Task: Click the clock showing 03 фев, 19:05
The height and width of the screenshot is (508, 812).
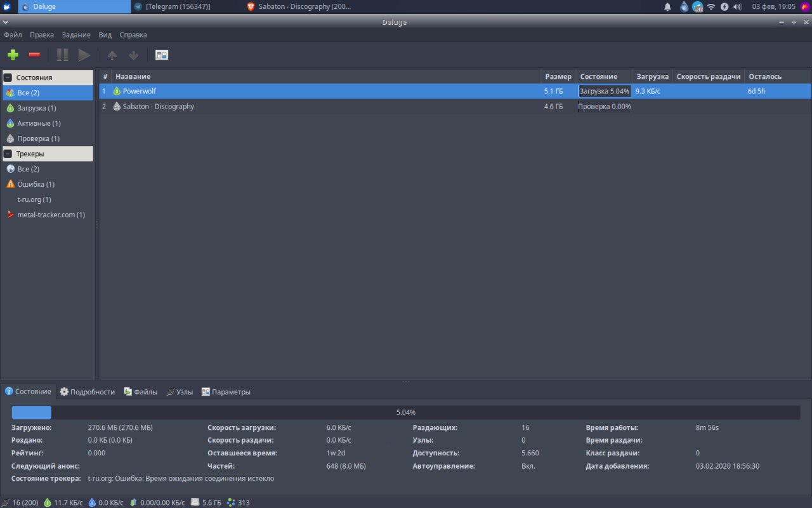Action: coord(773,6)
